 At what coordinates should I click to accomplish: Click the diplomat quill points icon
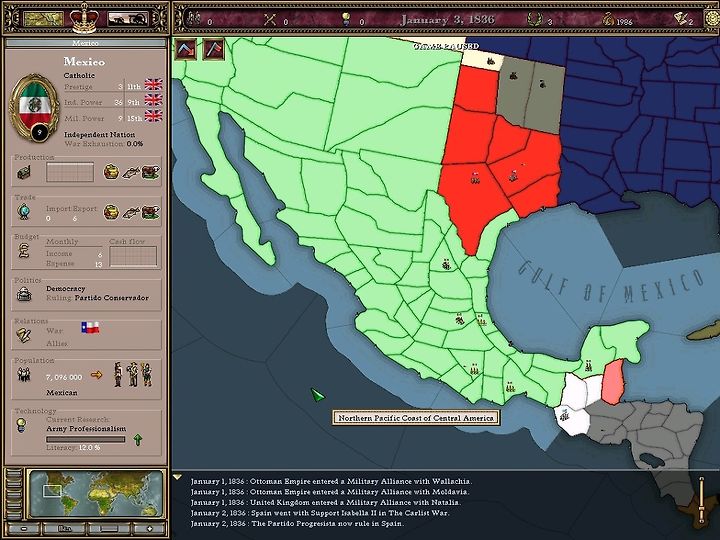(x=681, y=19)
